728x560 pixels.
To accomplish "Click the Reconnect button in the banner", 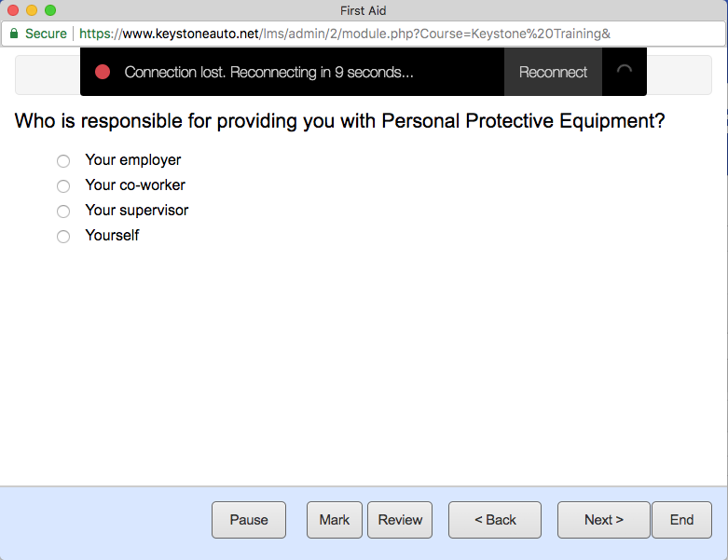I will point(553,72).
